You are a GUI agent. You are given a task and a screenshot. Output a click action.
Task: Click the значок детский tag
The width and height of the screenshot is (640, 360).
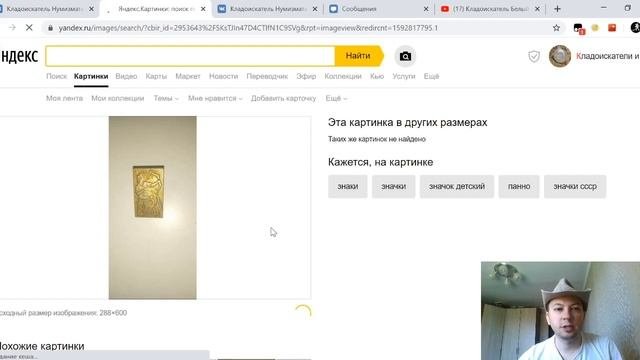point(457,187)
